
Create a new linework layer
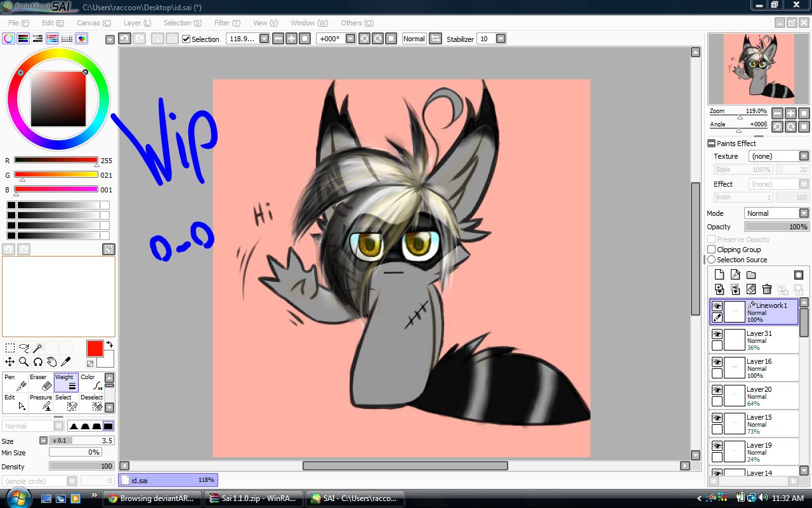[x=735, y=275]
